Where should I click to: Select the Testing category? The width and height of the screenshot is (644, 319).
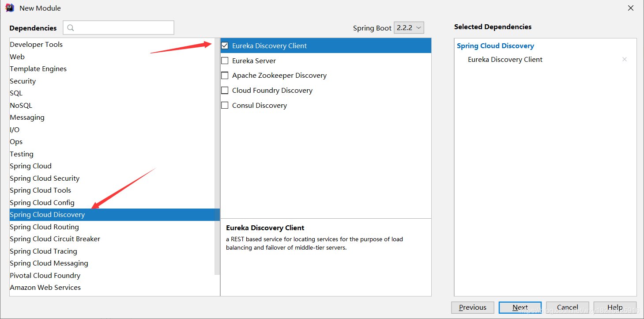(112, 154)
